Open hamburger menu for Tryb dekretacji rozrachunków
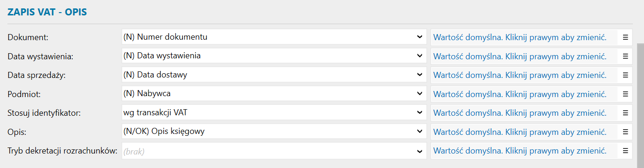The image size is (644, 168). pos(625,150)
